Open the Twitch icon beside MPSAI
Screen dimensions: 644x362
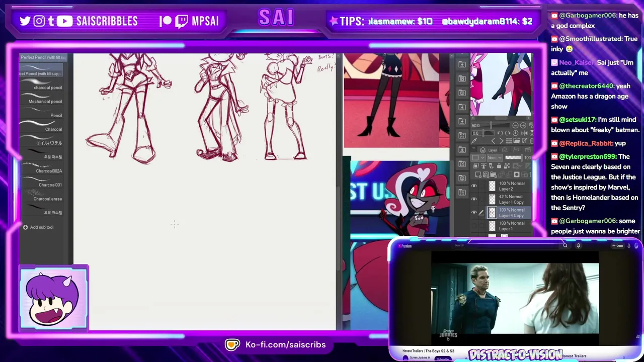(x=182, y=21)
